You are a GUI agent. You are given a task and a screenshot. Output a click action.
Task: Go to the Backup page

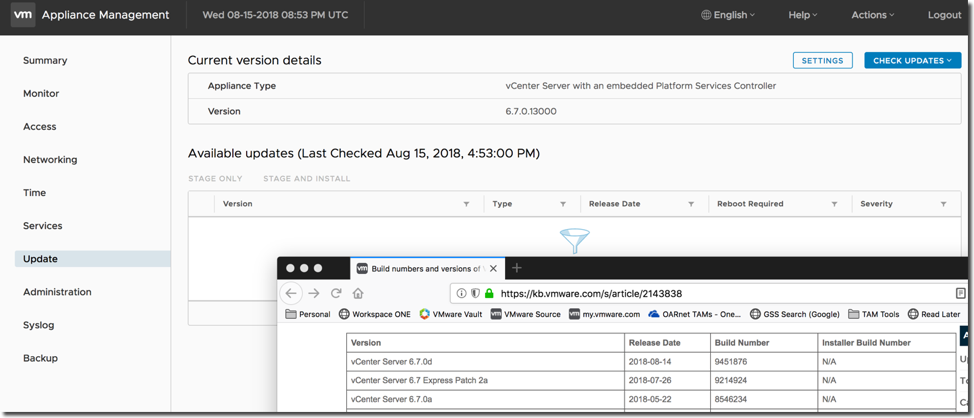40,358
